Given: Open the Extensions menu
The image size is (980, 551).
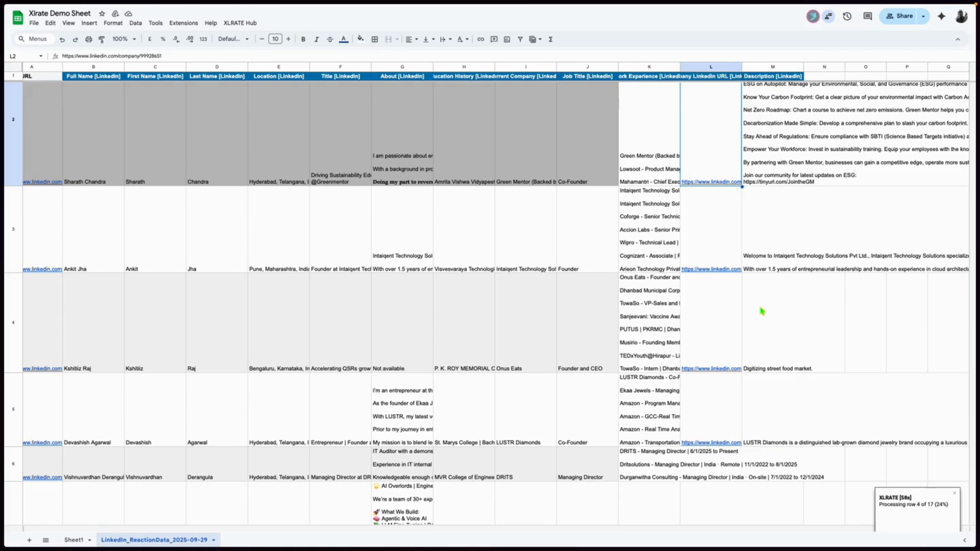Looking at the screenshot, I should pos(183,23).
